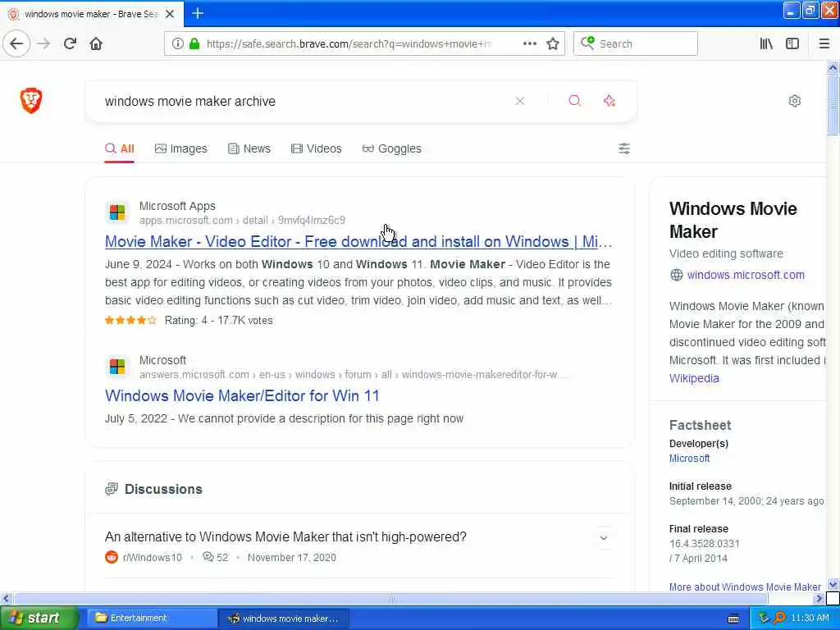Open the search filters sliders icon
The height and width of the screenshot is (630, 840).
tap(624, 148)
